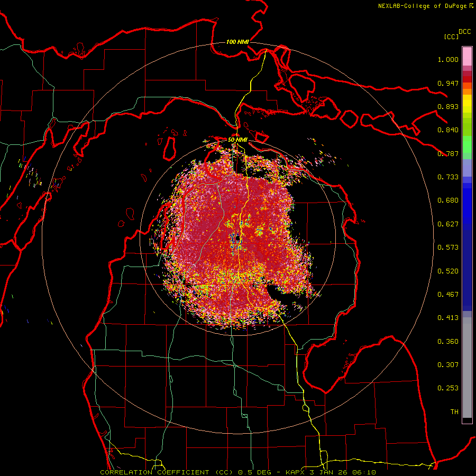Click the 0.947 value on the color scale

(448, 83)
